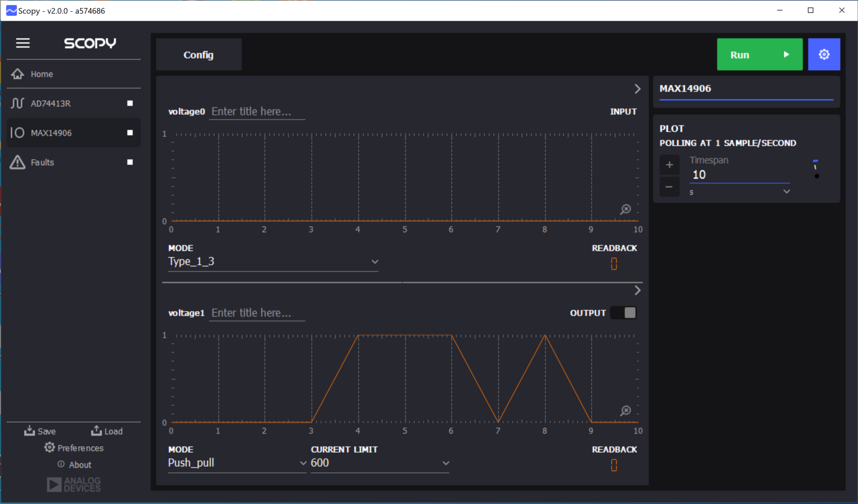This screenshot has width=858, height=504.
Task: Increase Timespan with plus button
Action: tap(669, 165)
